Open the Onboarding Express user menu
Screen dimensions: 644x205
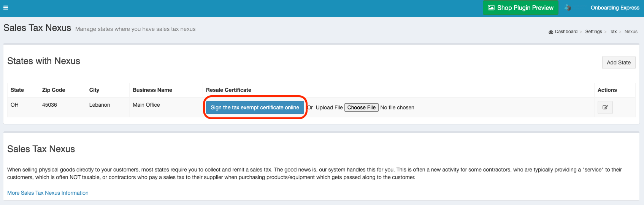click(x=615, y=8)
